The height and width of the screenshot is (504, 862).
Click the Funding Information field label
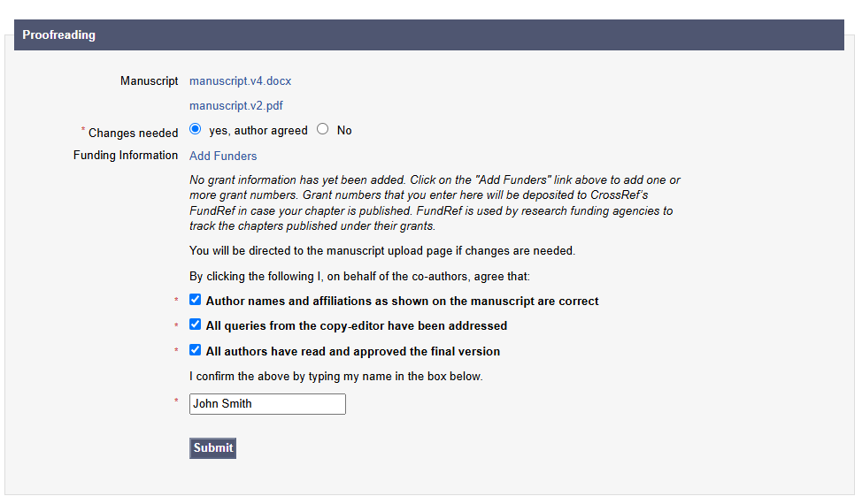tap(126, 156)
